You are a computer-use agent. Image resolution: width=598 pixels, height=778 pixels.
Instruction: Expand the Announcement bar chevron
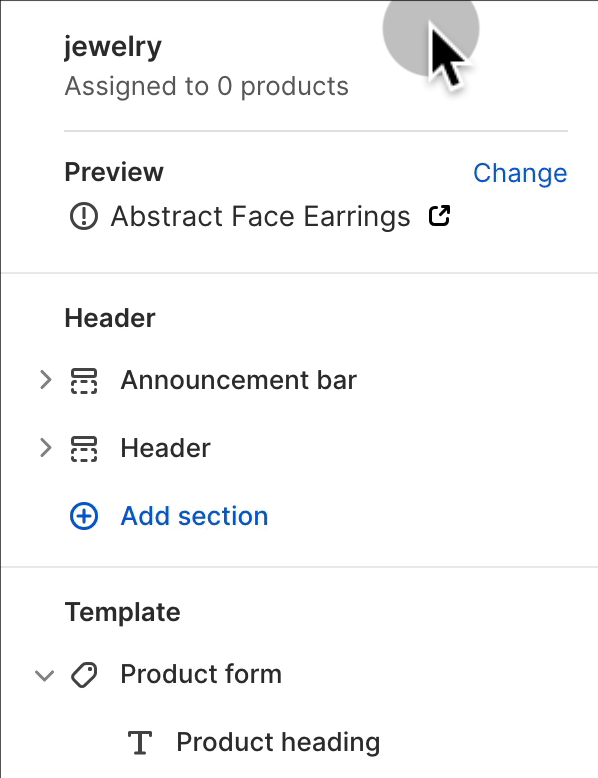pyautogui.click(x=45, y=380)
